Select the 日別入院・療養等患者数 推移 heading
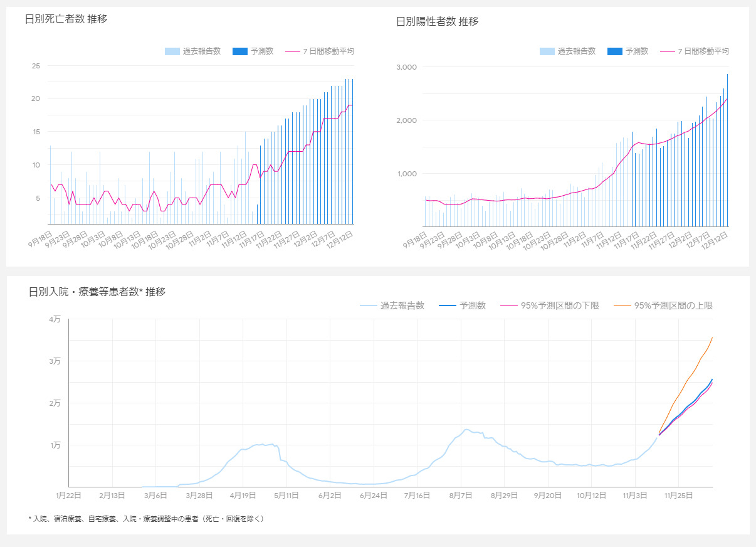756x547 pixels. coord(97,292)
